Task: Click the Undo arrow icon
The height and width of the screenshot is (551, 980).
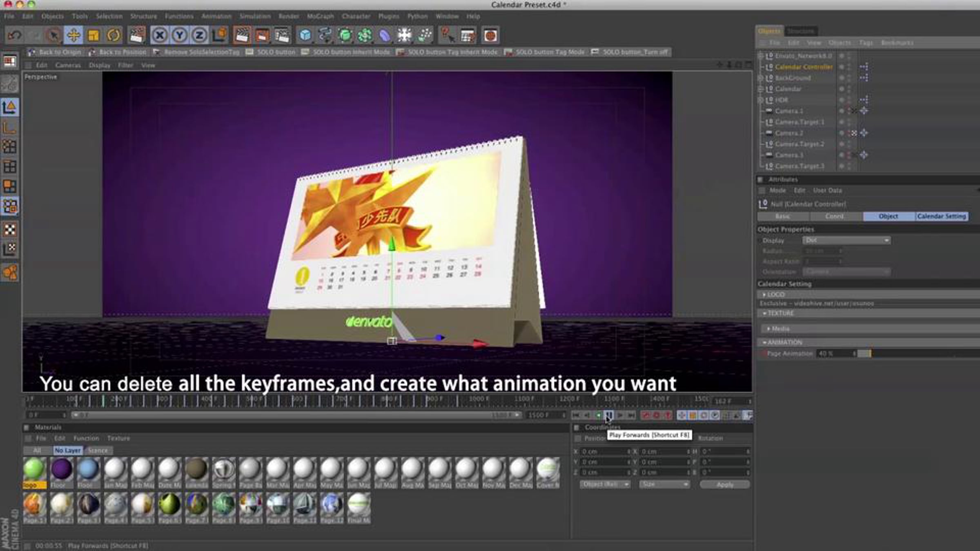Action: [x=14, y=36]
